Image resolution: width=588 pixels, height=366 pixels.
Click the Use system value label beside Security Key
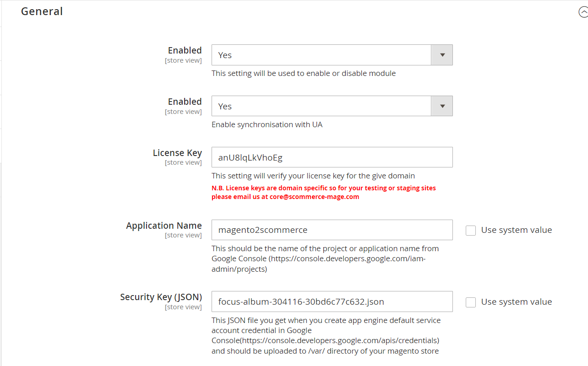pyautogui.click(x=516, y=302)
